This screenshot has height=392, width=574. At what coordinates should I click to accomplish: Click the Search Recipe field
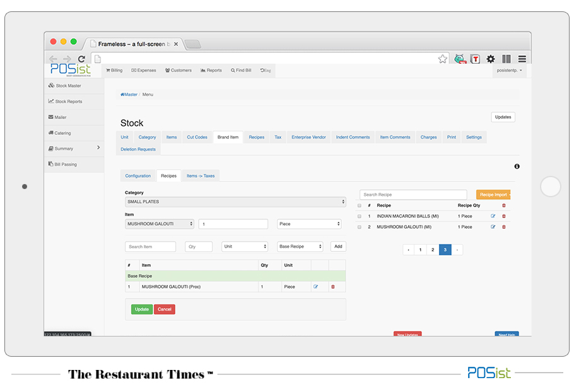coord(413,195)
